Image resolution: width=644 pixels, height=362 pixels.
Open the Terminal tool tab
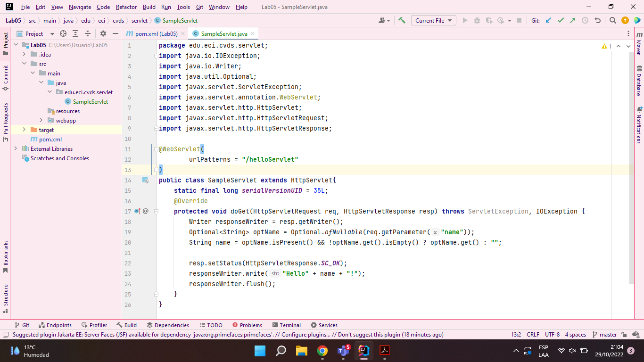[x=286, y=325]
